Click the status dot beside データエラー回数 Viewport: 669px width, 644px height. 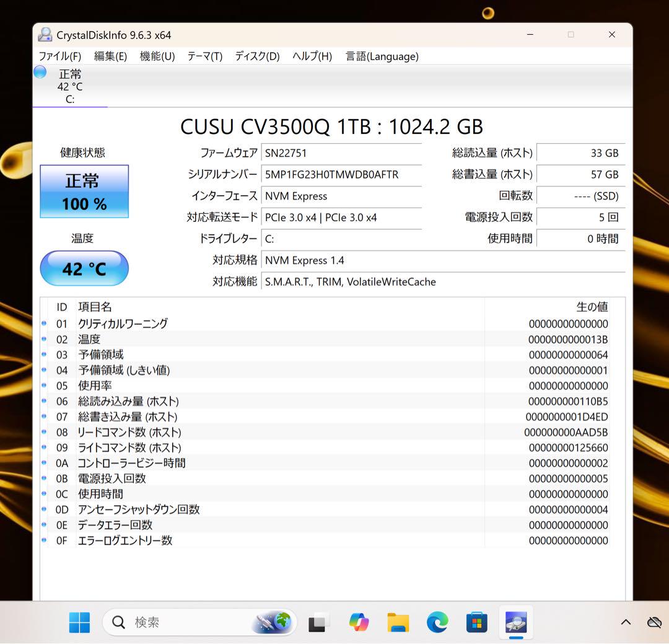click(44, 524)
